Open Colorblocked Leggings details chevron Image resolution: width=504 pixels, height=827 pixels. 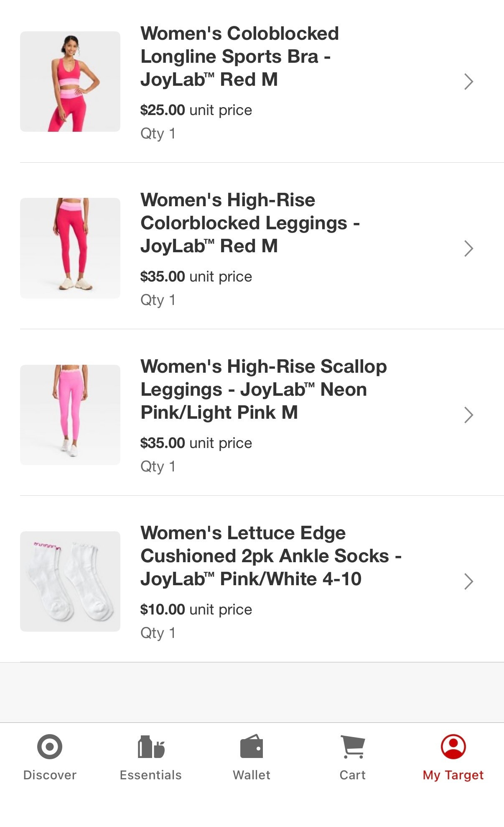[468, 248]
